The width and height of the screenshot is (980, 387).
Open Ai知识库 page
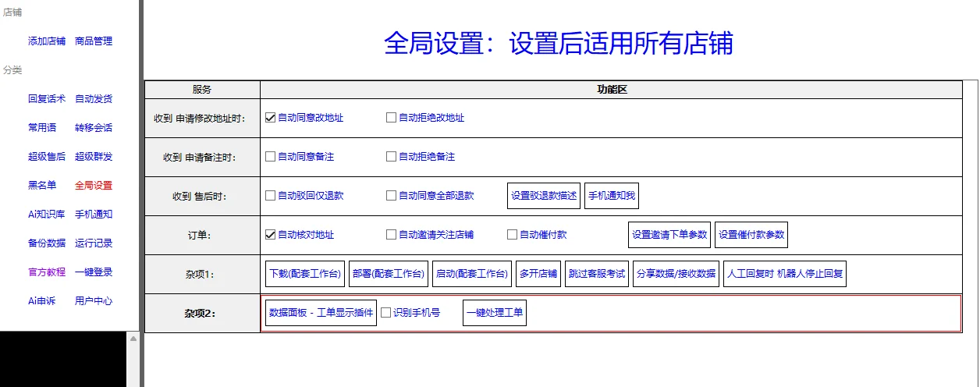pyautogui.click(x=47, y=215)
